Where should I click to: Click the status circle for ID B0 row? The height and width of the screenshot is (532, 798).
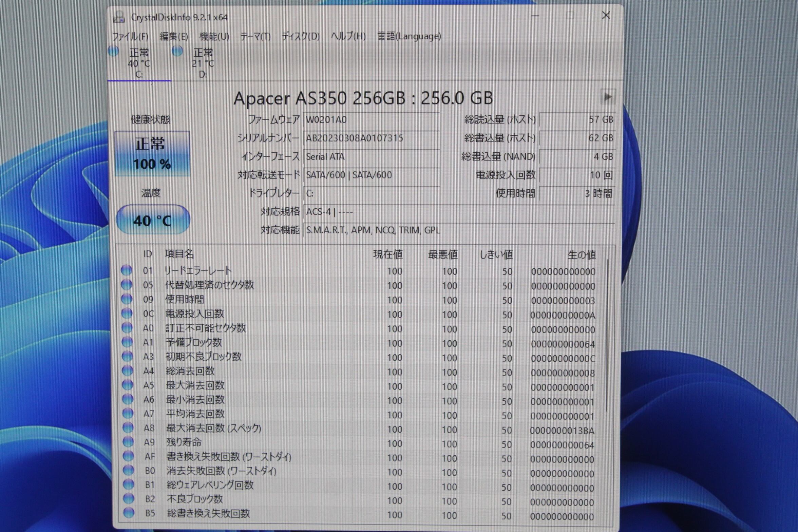tap(128, 470)
